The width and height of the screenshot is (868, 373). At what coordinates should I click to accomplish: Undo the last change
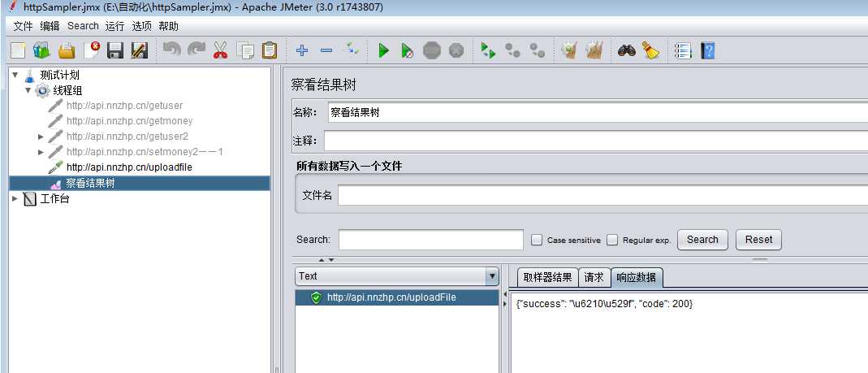171,51
